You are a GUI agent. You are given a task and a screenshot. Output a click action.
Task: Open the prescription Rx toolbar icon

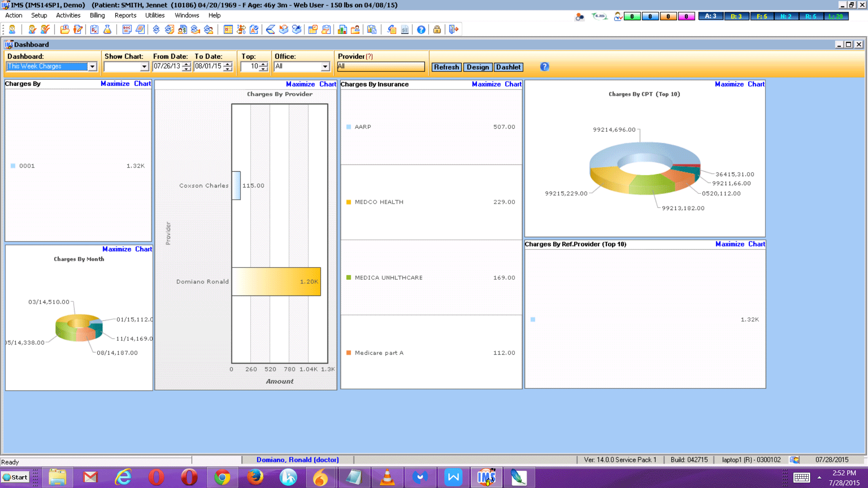click(94, 30)
